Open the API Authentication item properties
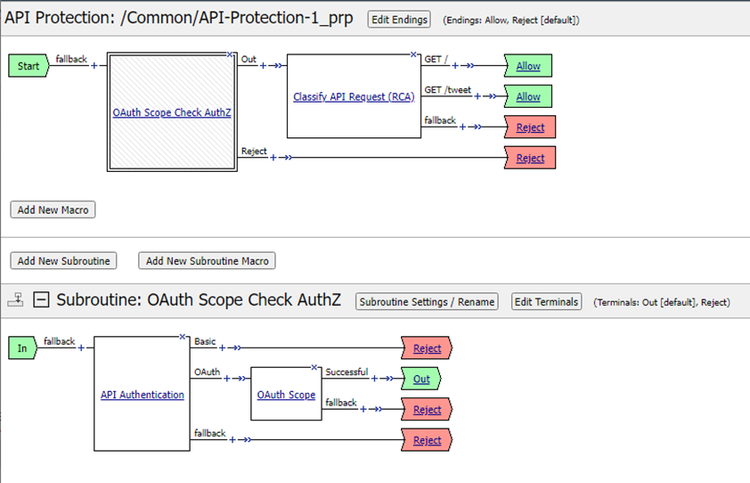 point(142,394)
